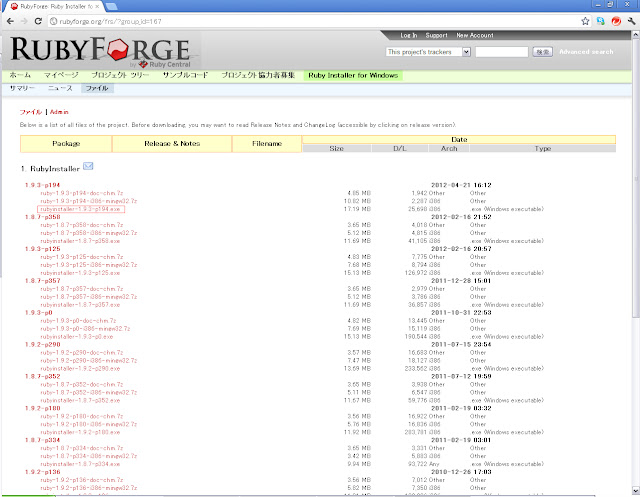Download rubyinstaller-1.9.3-p194.exe
Image resolution: width=640 pixels, height=497 pixels.
(x=80, y=209)
